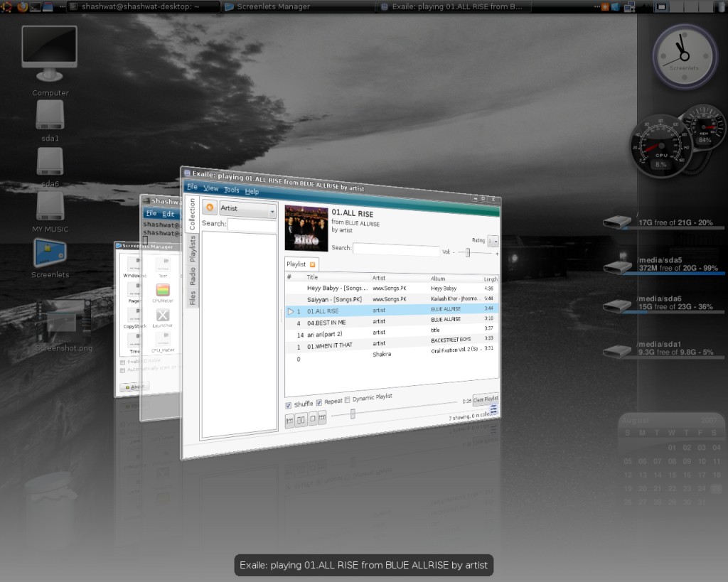Select track Heyy Babyy - [Songs...

392,289
